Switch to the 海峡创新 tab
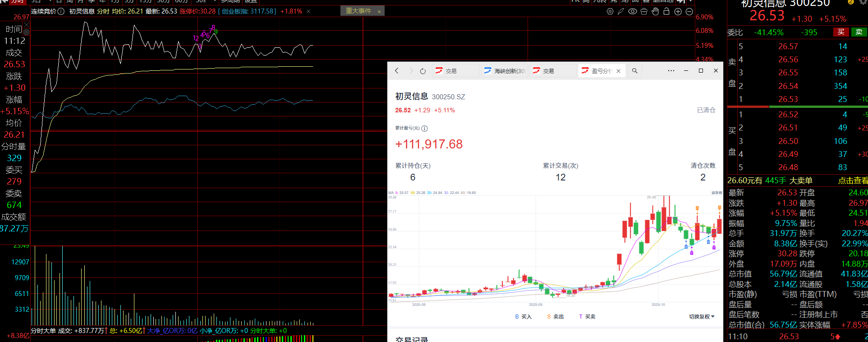Viewport: 868px width, 342px height. tap(505, 71)
